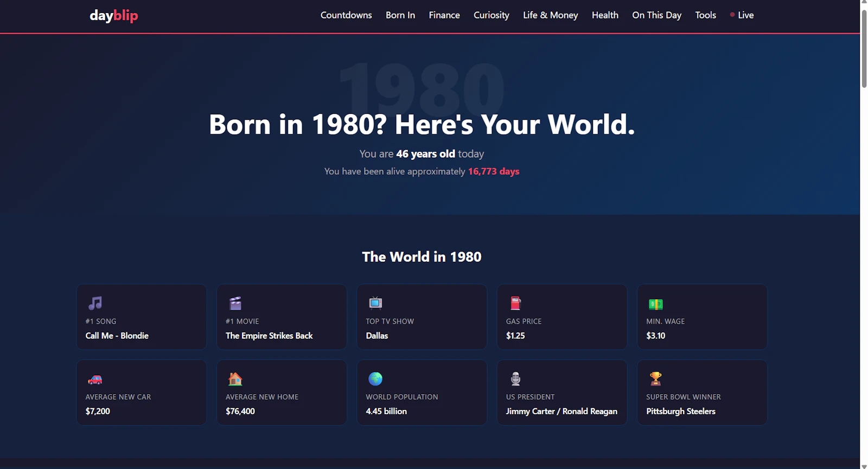868x469 pixels.
Task: Click the red car icon on Average New Car card
Action: point(95,379)
